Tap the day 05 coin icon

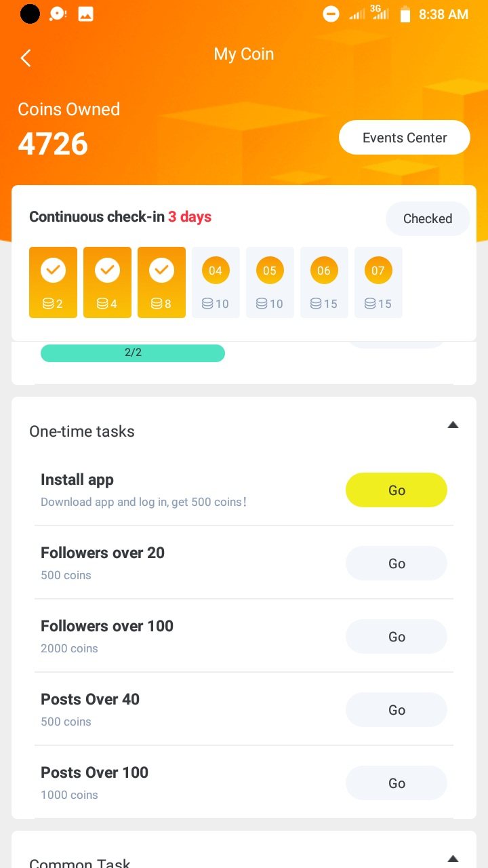click(270, 271)
